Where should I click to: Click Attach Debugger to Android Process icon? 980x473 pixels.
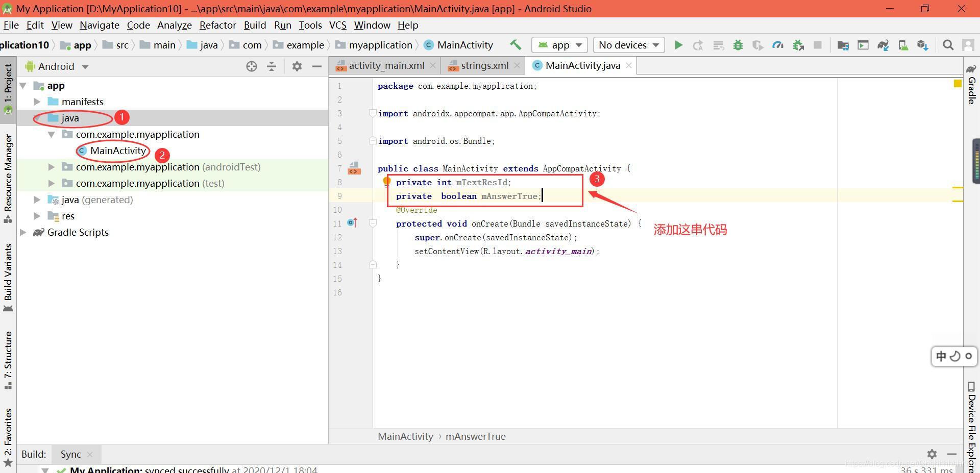[x=798, y=45]
